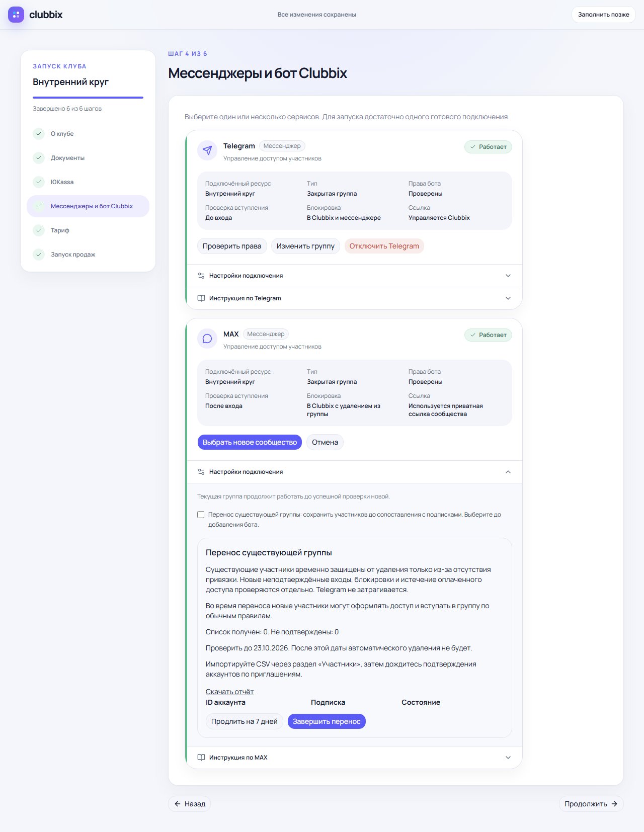Expand Инструкция по MAX chevron
644x832 pixels.
click(x=508, y=758)
